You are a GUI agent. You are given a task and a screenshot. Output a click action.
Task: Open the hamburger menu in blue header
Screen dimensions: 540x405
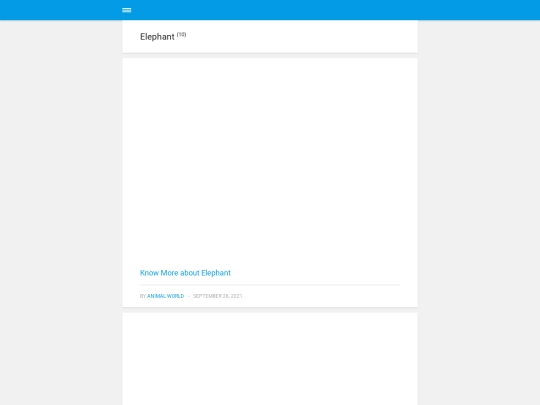click(126, 10)
